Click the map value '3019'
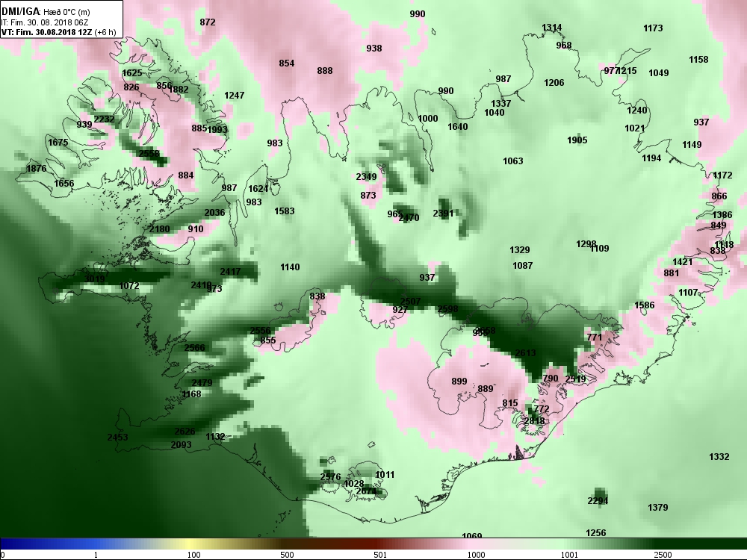The height and width of the screenshot is (560, 747). click(94, 279)
